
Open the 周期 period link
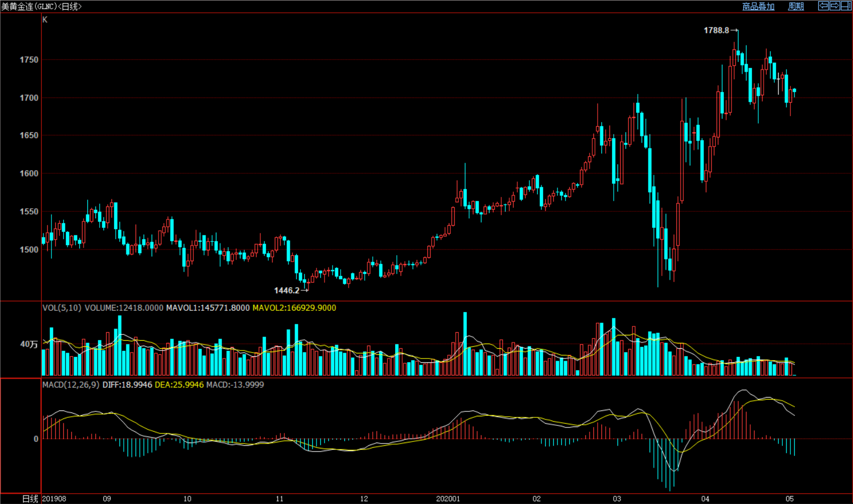click(796, 6)
